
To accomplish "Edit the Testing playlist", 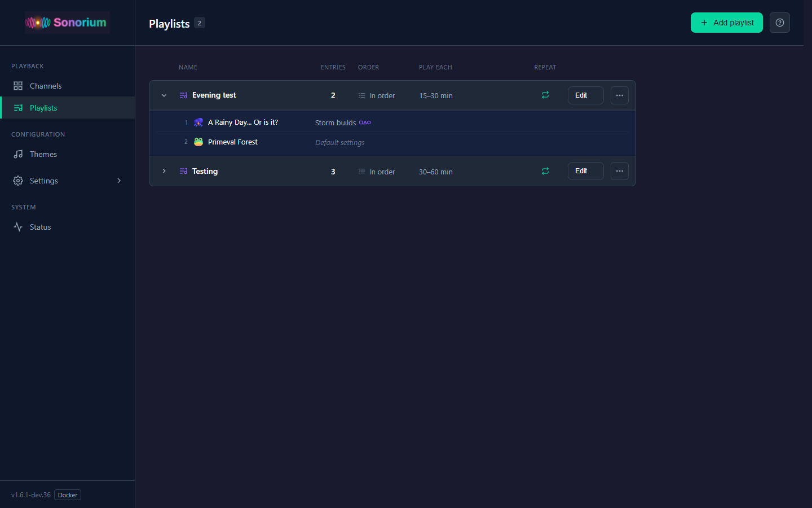I will coord(586,171).
